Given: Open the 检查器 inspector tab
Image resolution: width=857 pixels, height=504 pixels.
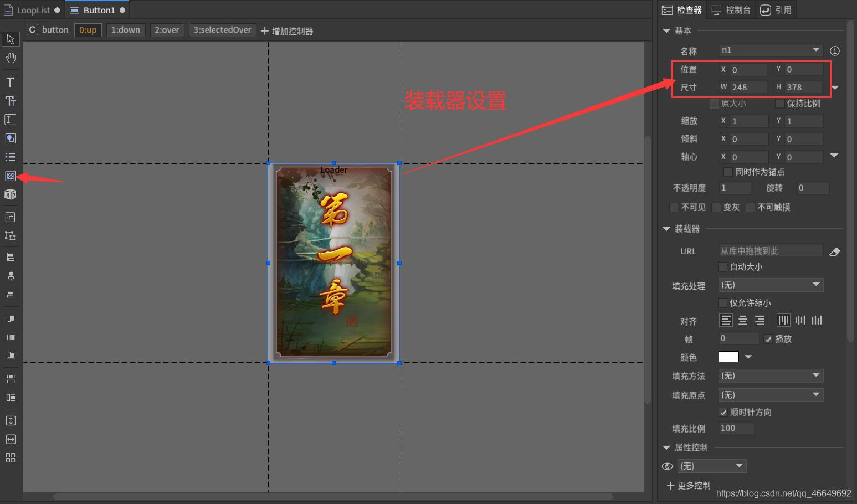Looking at the screenshot, I should coord(682,10).
